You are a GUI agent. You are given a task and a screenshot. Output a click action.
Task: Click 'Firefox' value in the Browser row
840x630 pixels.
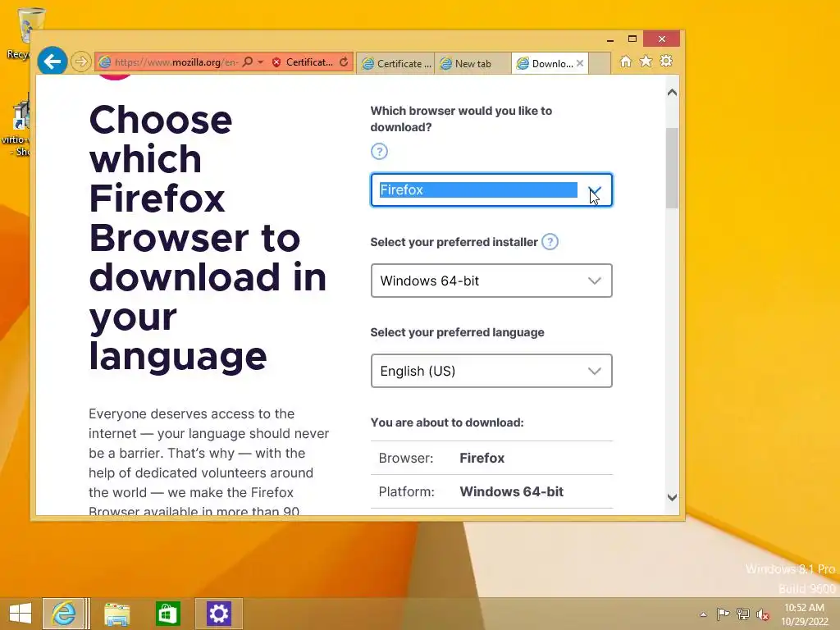pyautogui.click(x=482, y=458)
